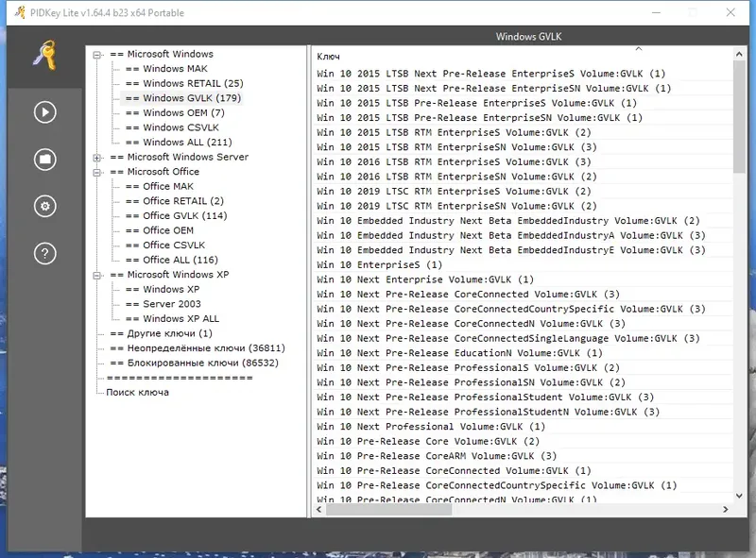The height and width of the screenshot is (558, 756).
Task: Select Office MAK tree item
Action: pyautogui.click(x=160, y=186)
